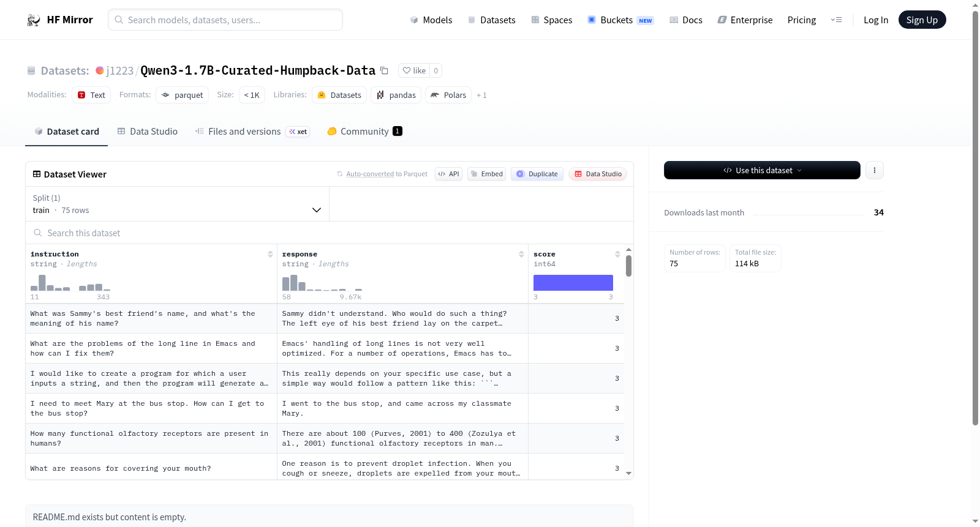Click the Dataset Viewer table icon
980x527 pixels.
click(x=37, y=174)
